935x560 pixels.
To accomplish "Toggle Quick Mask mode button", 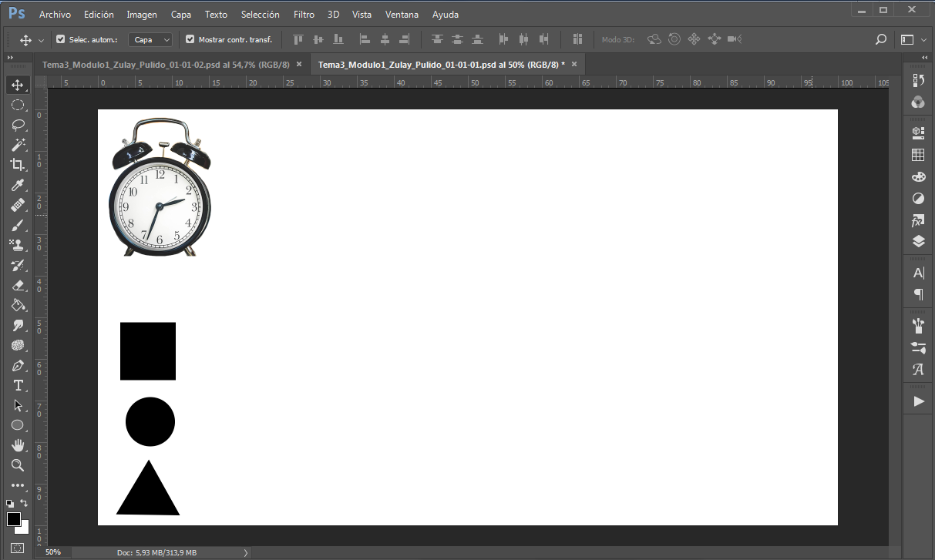I will (x=17, y=548).
